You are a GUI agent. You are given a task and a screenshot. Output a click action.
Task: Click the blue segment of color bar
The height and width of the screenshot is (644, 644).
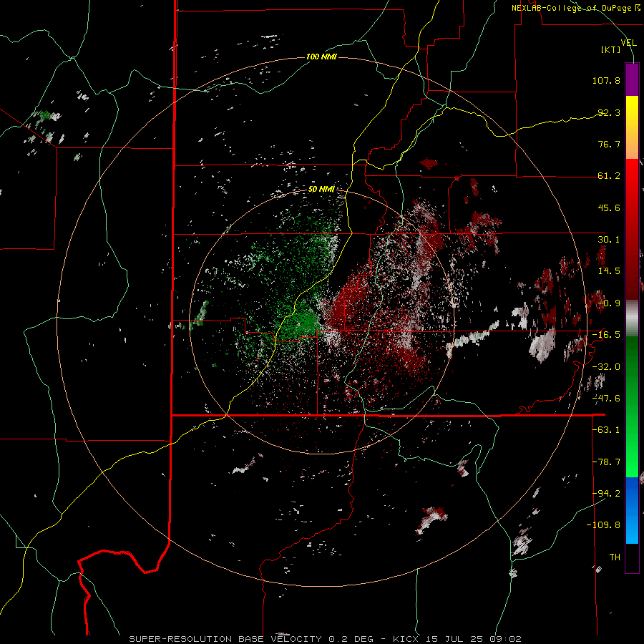pos(632,510)
